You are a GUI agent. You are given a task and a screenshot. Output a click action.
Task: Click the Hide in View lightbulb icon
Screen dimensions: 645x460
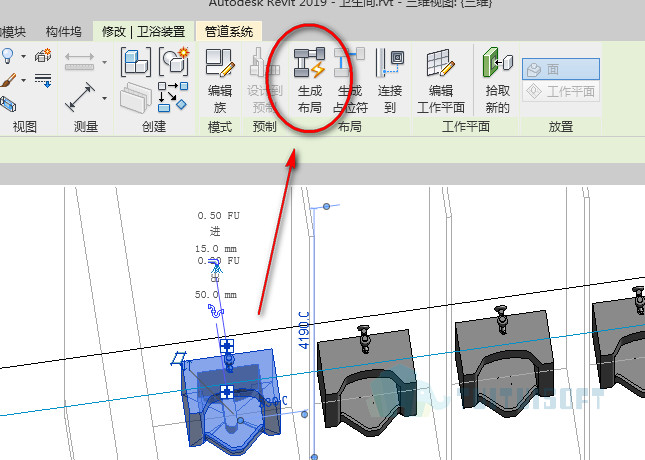pos(8,56)
